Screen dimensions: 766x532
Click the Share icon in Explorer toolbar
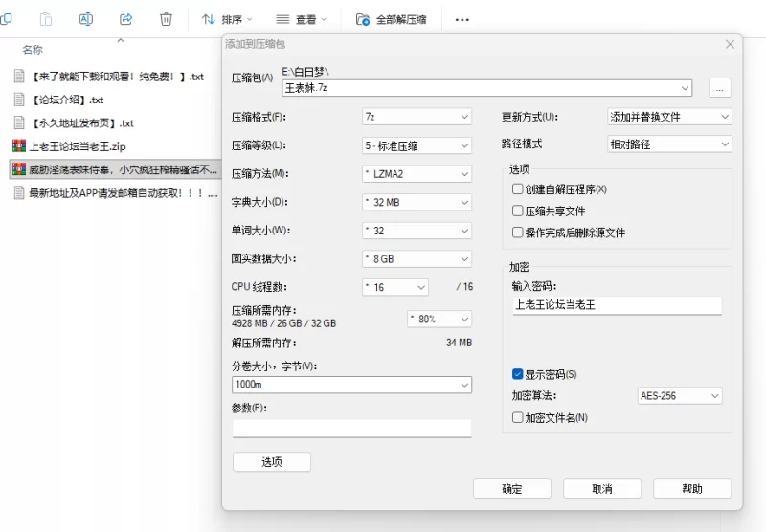tap(126, 19)
